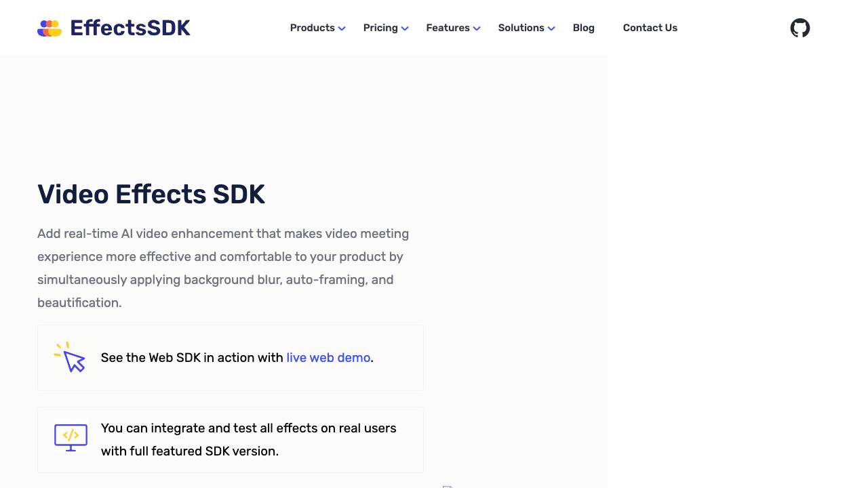Expand the Pricing dropdown chevron
Image resolution: width=868 pixels, height=488 pixels.
coord(405,28)
